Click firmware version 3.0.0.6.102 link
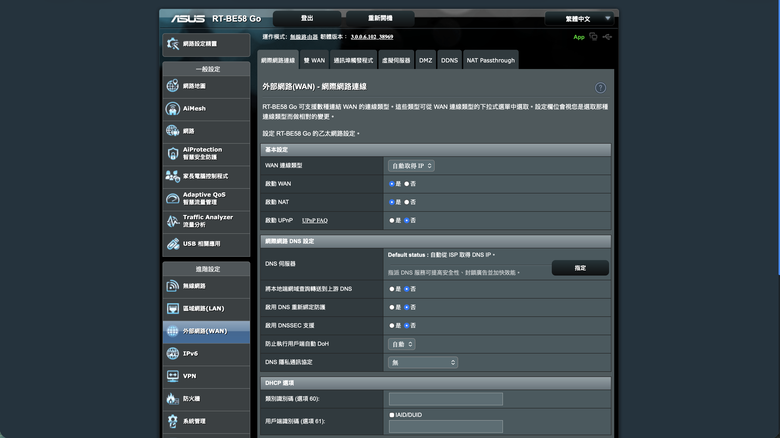Image resolution: width=780 pixels, height=438 pixels. (x=372, y=37)
